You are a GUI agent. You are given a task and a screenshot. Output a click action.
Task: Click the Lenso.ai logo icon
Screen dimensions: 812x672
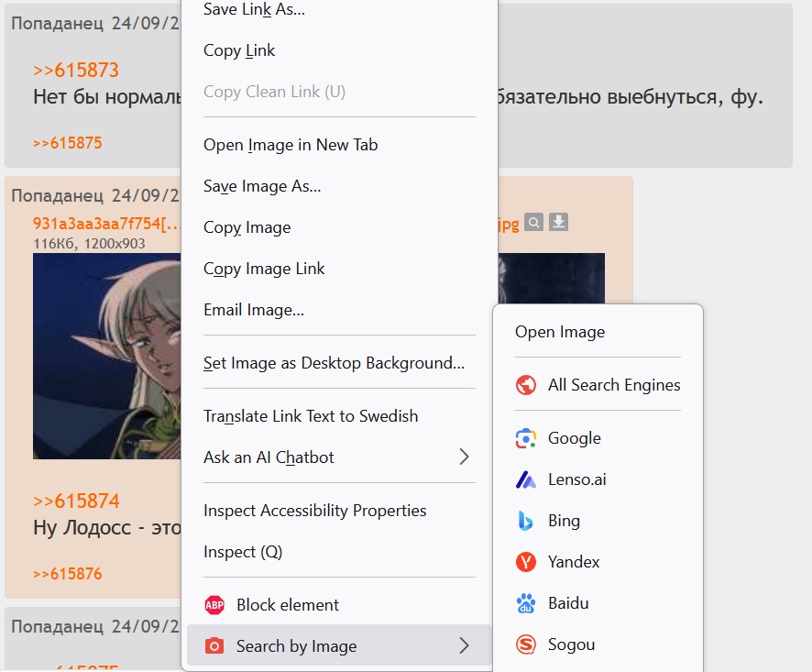point(526,479)
